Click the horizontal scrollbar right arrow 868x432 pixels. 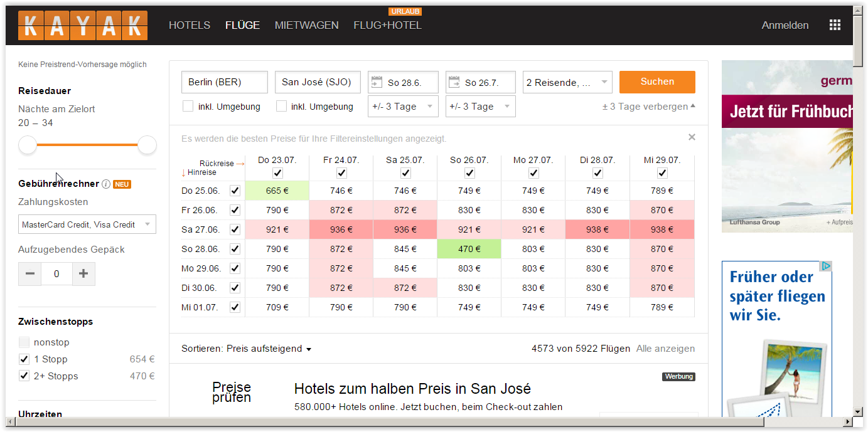pyautogui.click(x=848, y=422)
